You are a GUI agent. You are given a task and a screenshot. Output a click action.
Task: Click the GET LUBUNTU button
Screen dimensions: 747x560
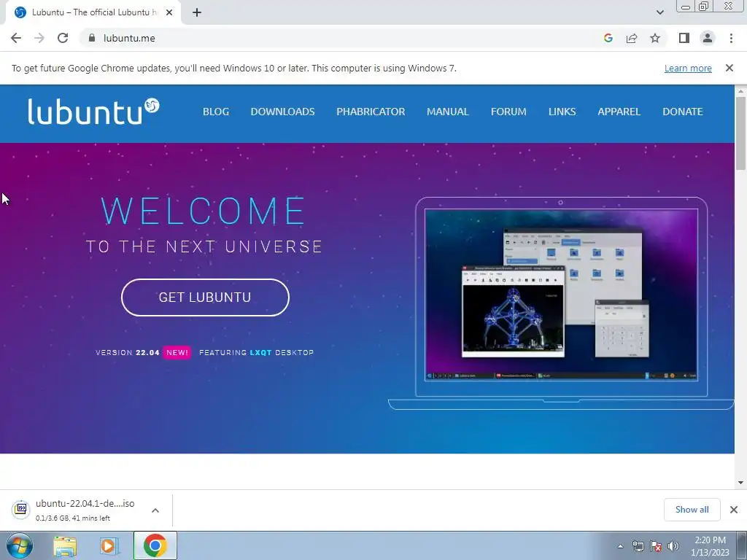point(205,297)
